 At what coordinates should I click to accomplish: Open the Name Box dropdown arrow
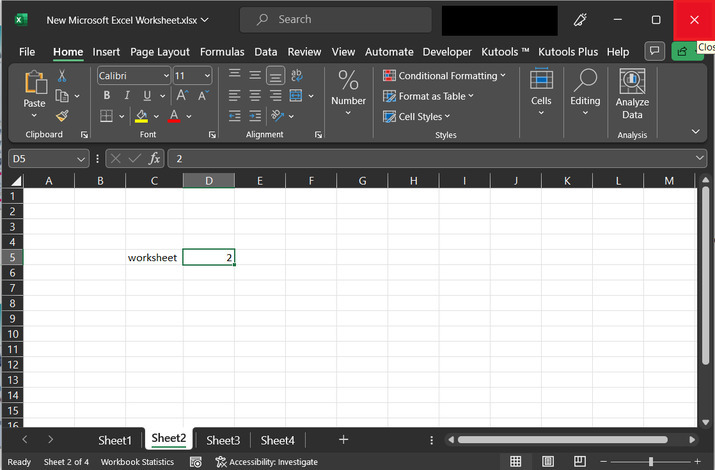[81, 158]
